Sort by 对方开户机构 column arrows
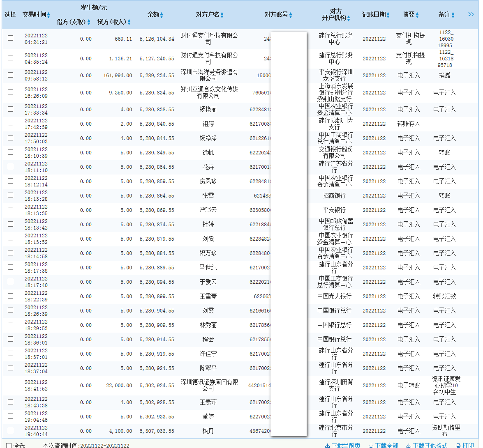This screenshot has width=483, height=448. pyautogui.click(x=349, y=18)
